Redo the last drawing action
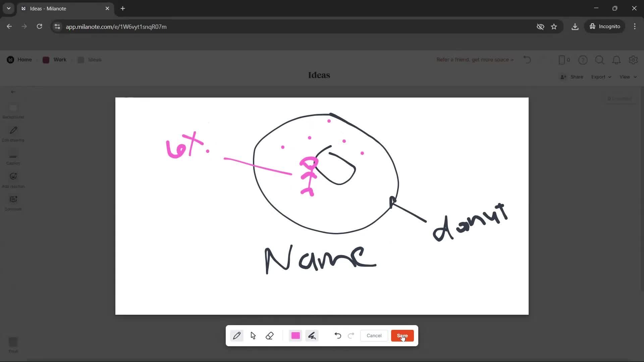 pos(351,336)
